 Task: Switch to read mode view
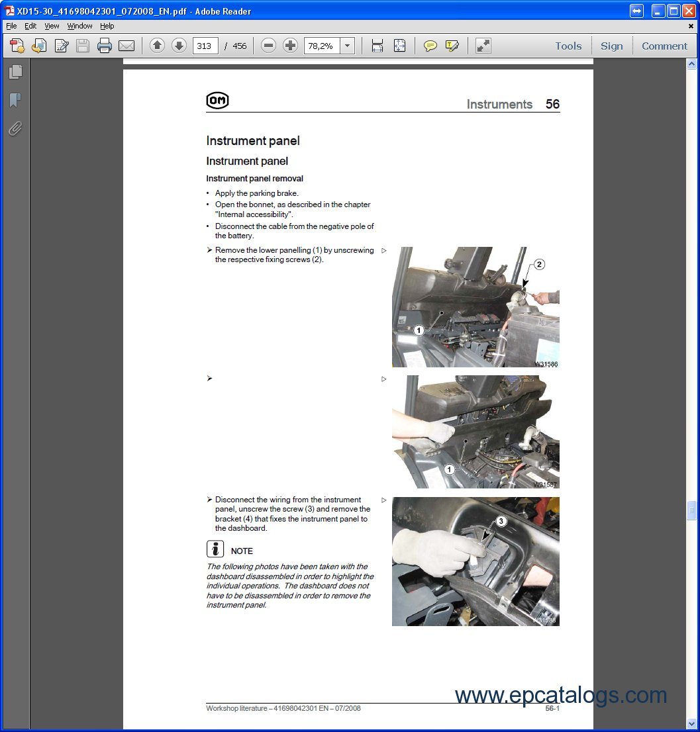[x=483, y=46]
